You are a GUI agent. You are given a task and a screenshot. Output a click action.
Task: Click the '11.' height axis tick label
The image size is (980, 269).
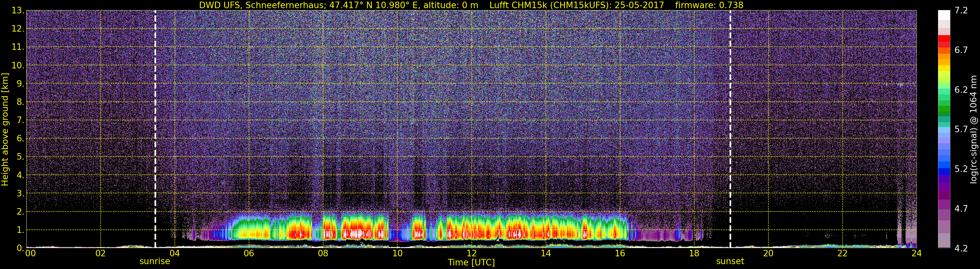18,47
